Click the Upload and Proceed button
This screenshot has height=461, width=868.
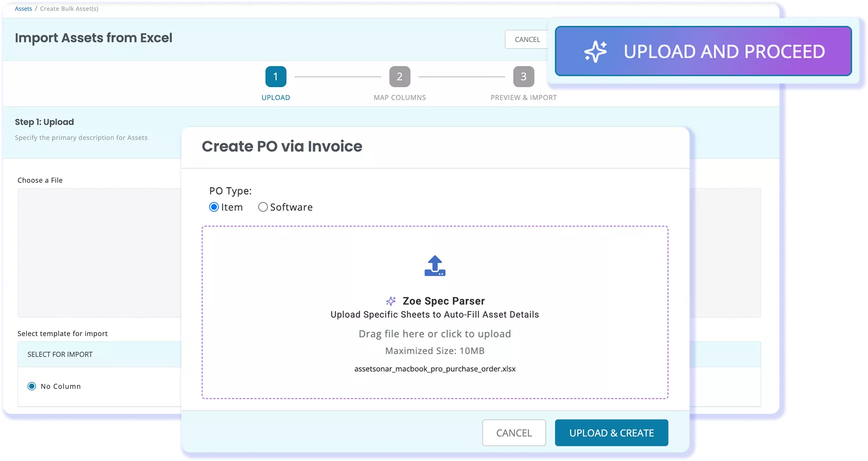[x=703, y=51]
